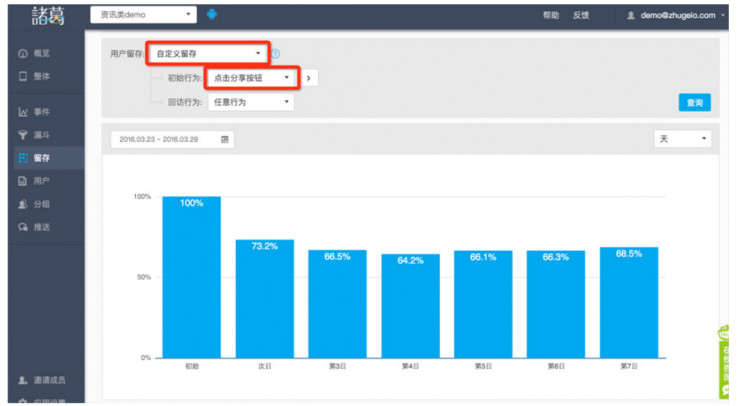Select the 留存 retention menu item

point(40,158)
